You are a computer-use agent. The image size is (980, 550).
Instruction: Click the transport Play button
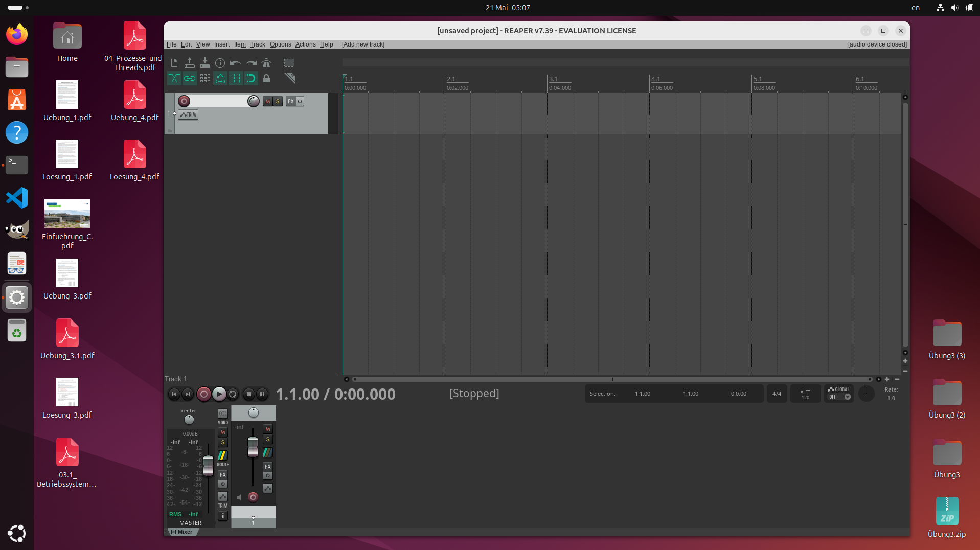219,394
